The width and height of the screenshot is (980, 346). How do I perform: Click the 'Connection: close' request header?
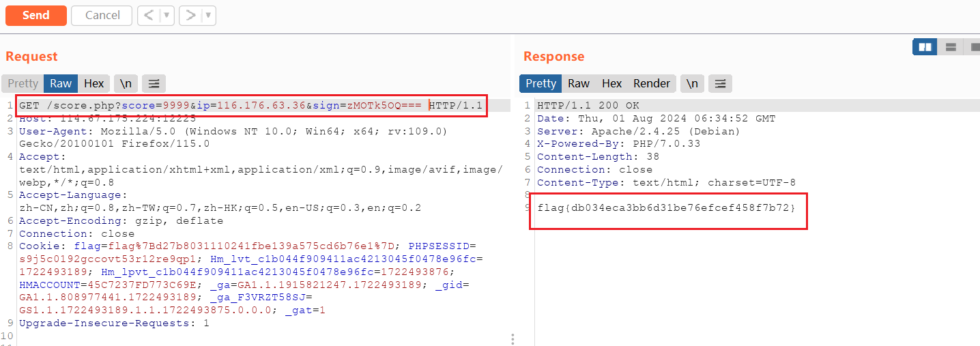pyautogui.click(x=76, y=233)
